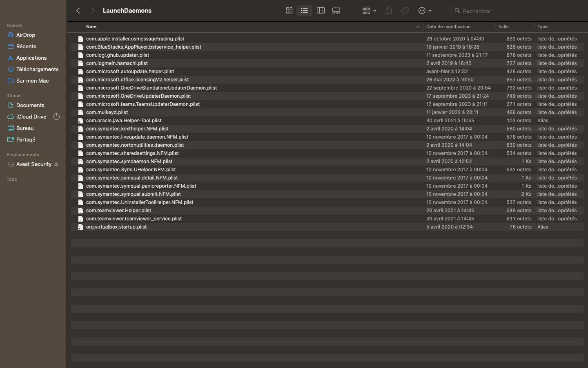588x368 pixels.
Task: Switch to list view
Action: pos(304,11)
